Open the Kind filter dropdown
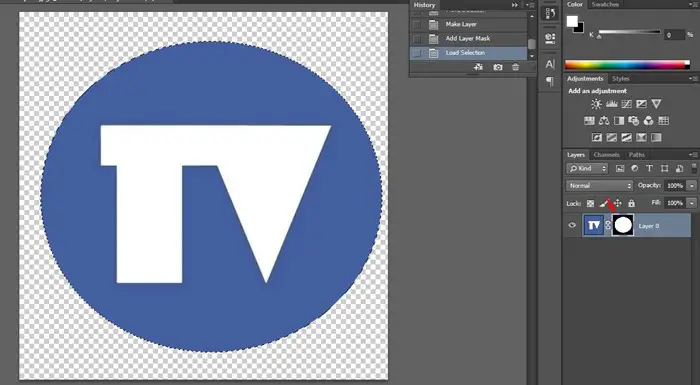The height and width of the screenshot is (385, 700). click(587, 168)
